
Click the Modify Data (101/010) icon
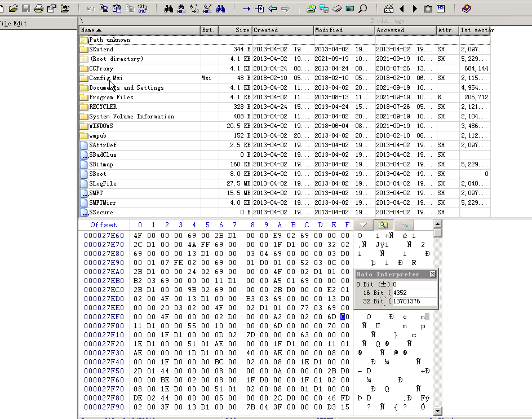[x=143, y=8]
